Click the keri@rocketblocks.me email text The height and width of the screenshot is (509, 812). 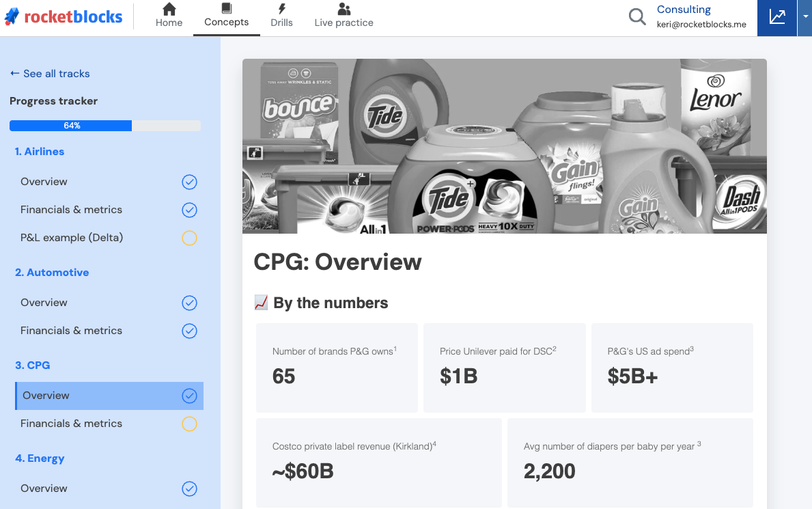pyautogui.click(x=701, y=23)
